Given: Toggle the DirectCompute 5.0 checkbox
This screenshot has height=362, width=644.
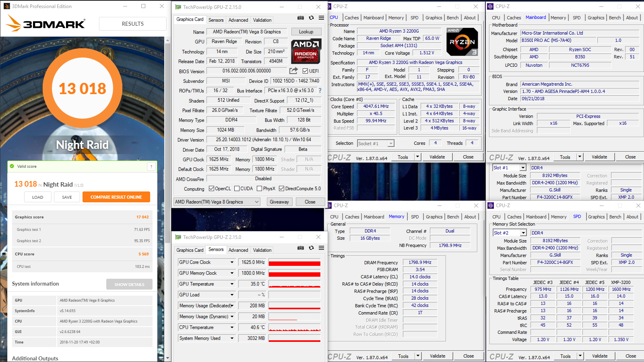Looking at the screenshot, I should point(282,189).
